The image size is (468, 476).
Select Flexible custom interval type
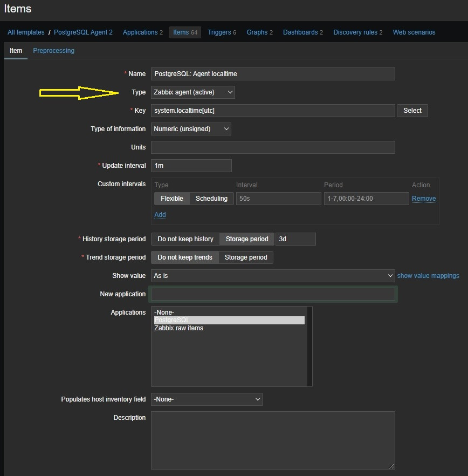point(172,199)
